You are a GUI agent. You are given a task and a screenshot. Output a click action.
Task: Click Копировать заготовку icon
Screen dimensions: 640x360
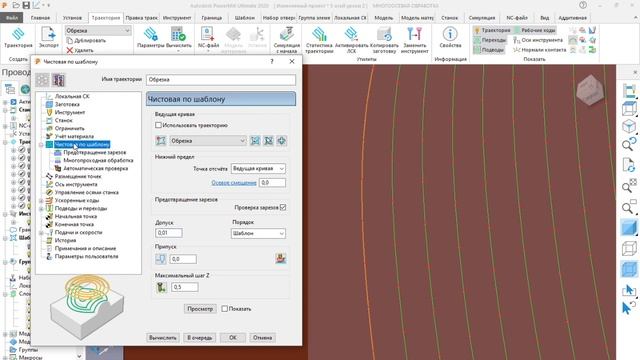point(384,35)
